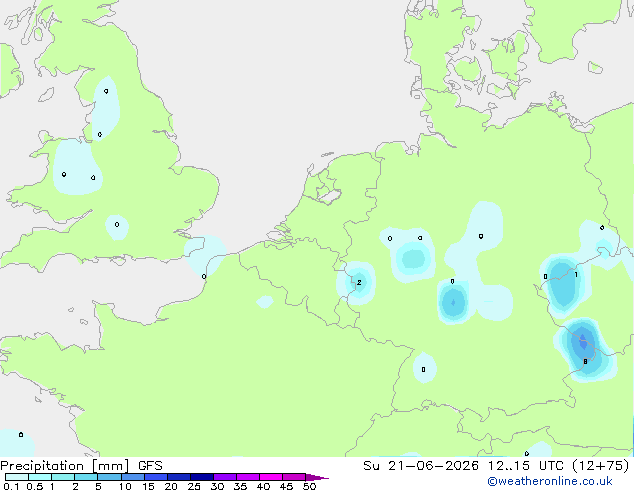Screen dimensions: 634x490
Task: Pick the legend swatch between 0.5 and 1
Action: [x=40, y=477]
